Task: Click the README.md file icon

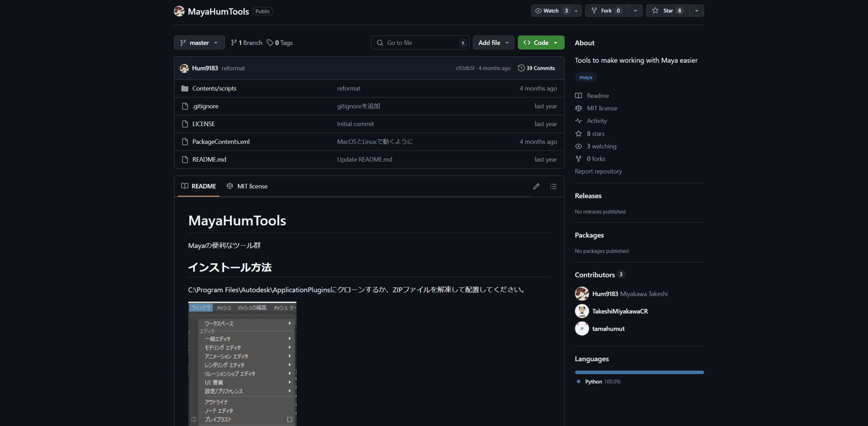Action: [x=185, y=160]
